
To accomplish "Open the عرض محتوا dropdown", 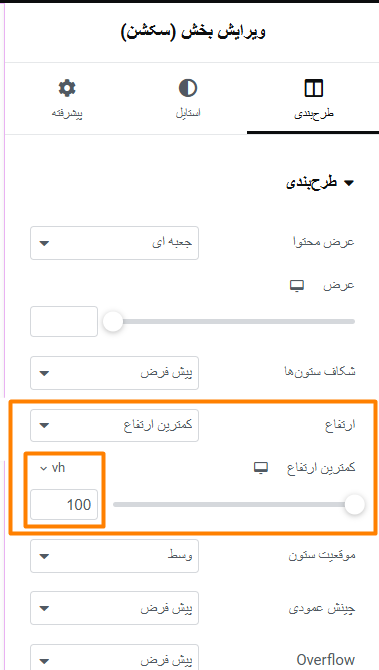I will coord(115,243).
